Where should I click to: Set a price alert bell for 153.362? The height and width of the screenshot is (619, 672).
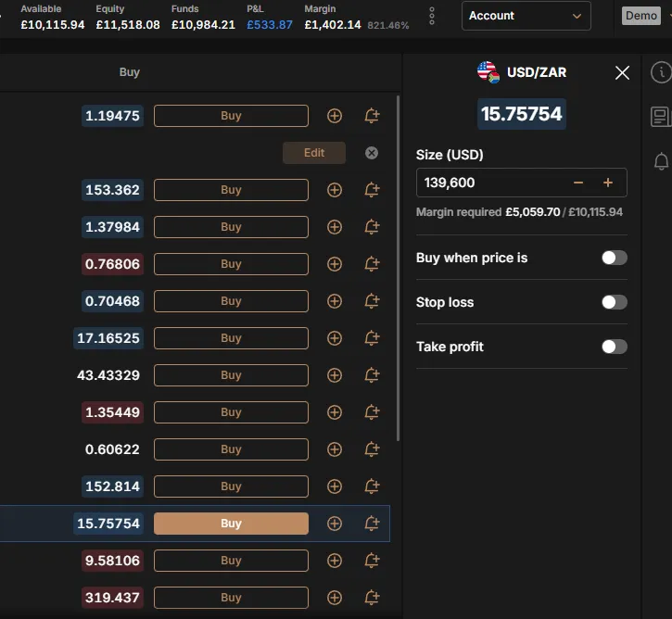[x=372, y=190]
